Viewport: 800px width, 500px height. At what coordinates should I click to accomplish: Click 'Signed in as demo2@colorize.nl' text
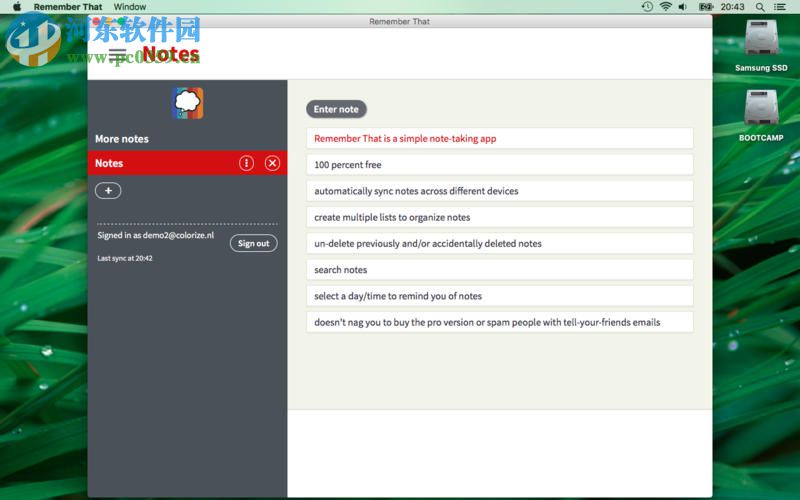point(156,235)
